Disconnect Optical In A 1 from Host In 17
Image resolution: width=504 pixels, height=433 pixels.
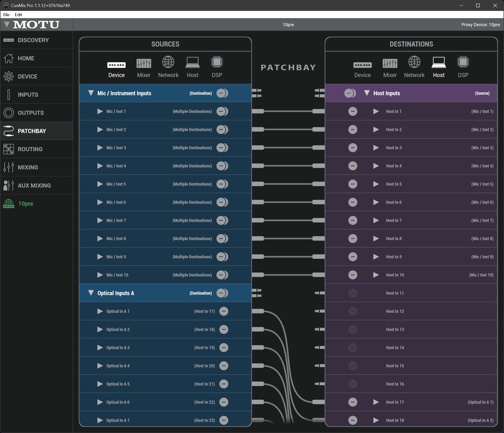224,311
